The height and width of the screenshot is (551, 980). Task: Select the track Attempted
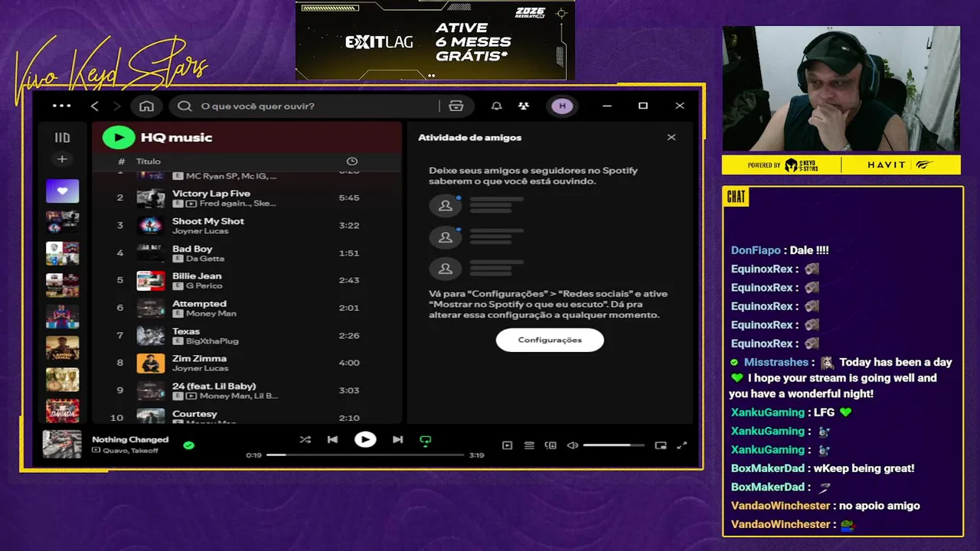(x=199, y=304)
